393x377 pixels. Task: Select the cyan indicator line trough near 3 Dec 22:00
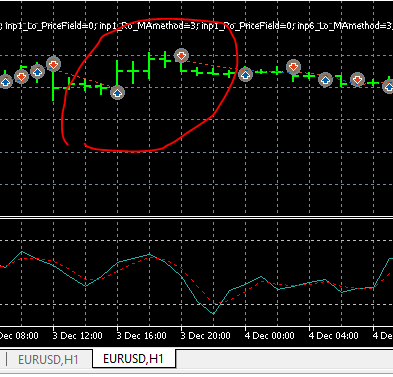click(x=213, y=314)
